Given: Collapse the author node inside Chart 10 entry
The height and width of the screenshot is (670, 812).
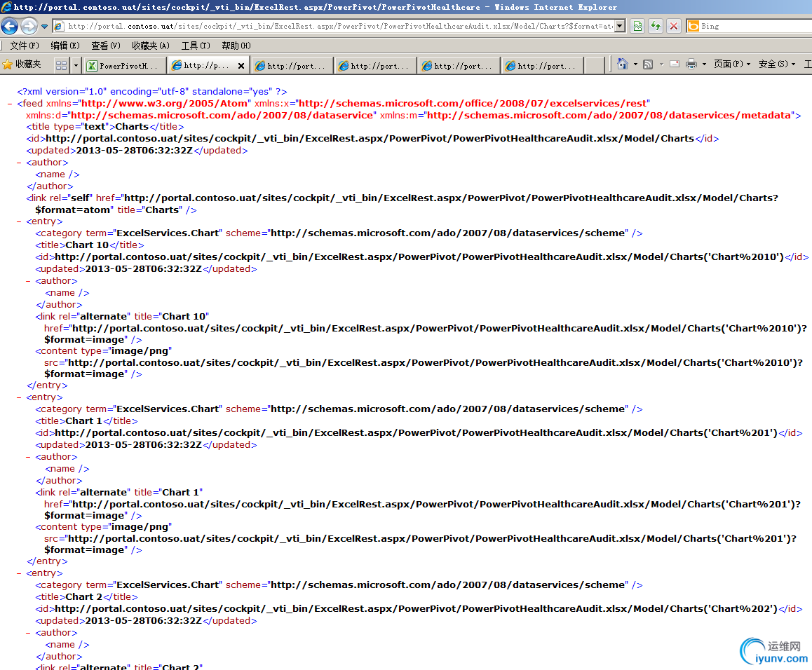Looking at the screenshot, I should (x=29, y=281).
